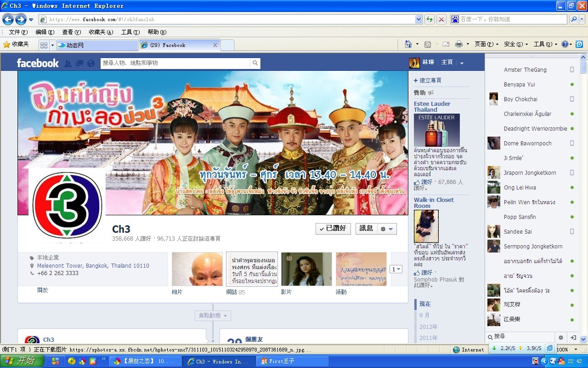
Task: Open a new blank tab
Action: (x=227, y=45)
